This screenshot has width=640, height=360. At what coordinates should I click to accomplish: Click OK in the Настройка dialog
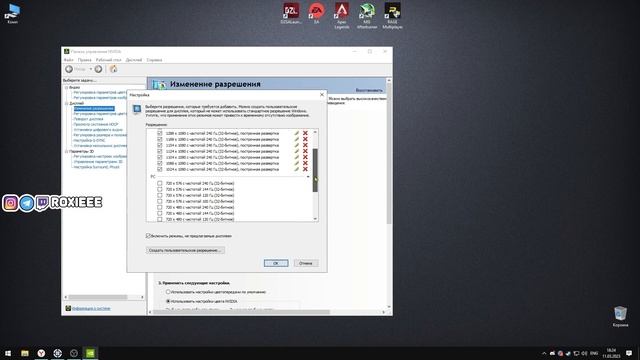point(276,263)
